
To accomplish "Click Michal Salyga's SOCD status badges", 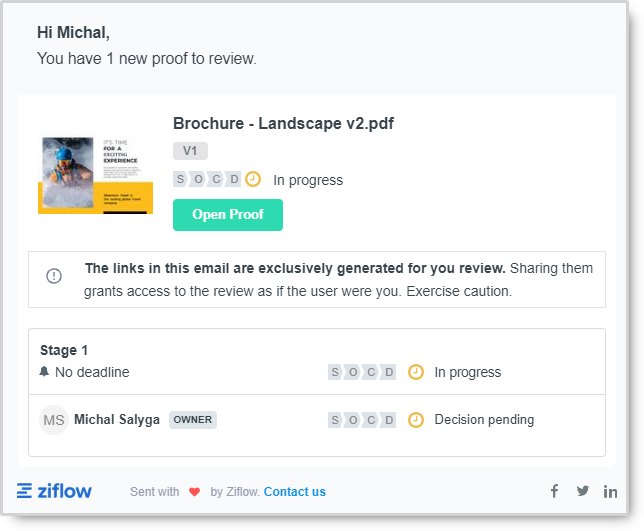I will (362, 420).
